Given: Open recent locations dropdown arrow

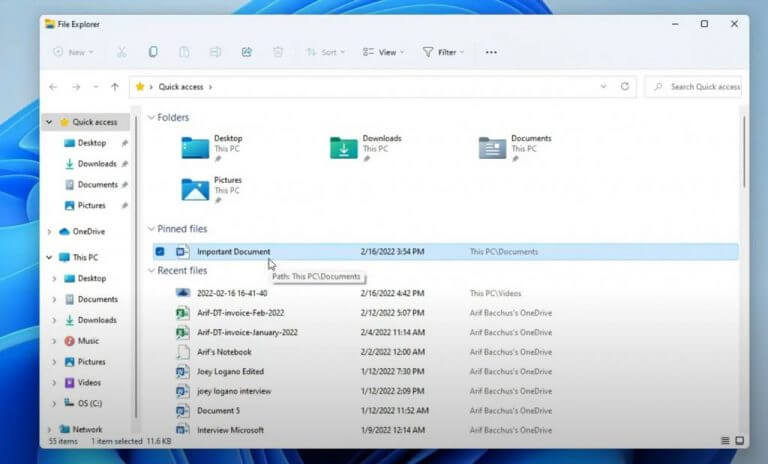Looking at the screenshot, I should [96, 87].
